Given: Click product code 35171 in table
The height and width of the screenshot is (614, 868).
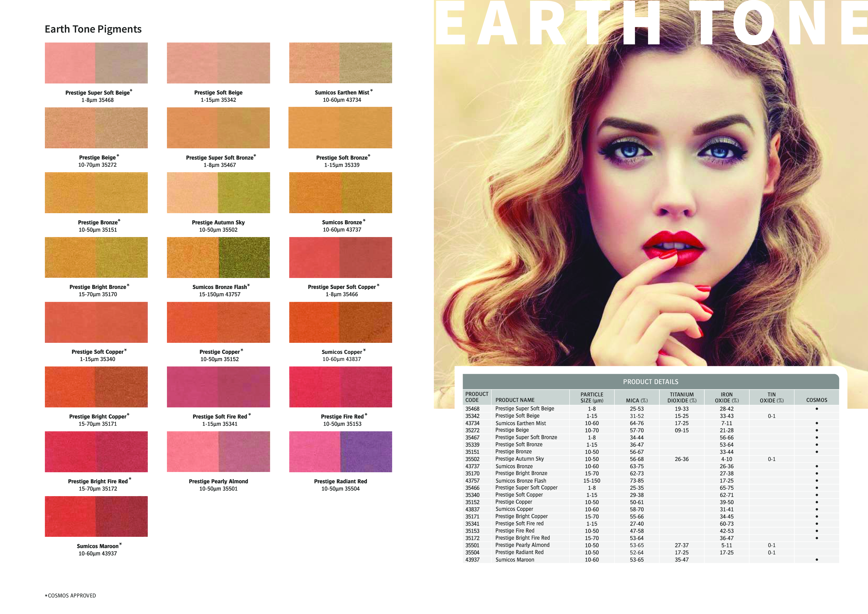Looking at the screenshot, I should coord(472,516).
